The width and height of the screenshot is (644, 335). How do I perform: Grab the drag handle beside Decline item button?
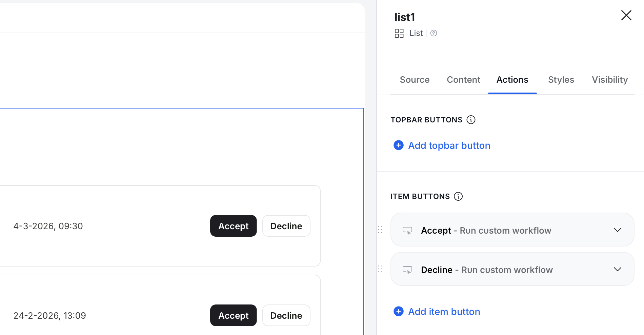(x=380, y=269)
